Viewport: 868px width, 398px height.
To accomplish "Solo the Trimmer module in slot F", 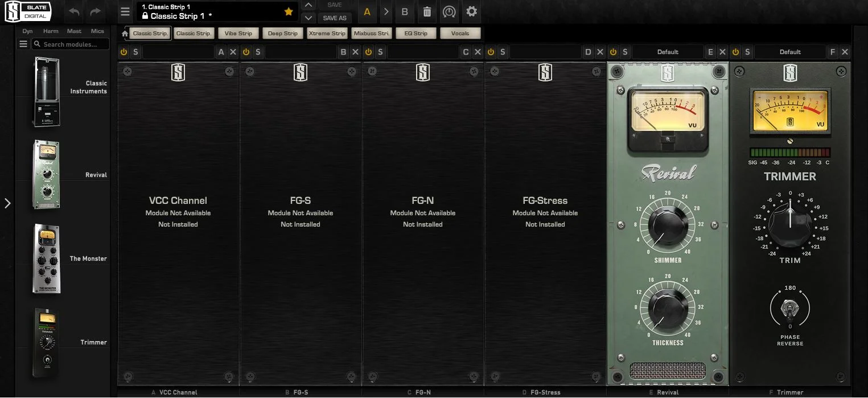I will point(747,52).
